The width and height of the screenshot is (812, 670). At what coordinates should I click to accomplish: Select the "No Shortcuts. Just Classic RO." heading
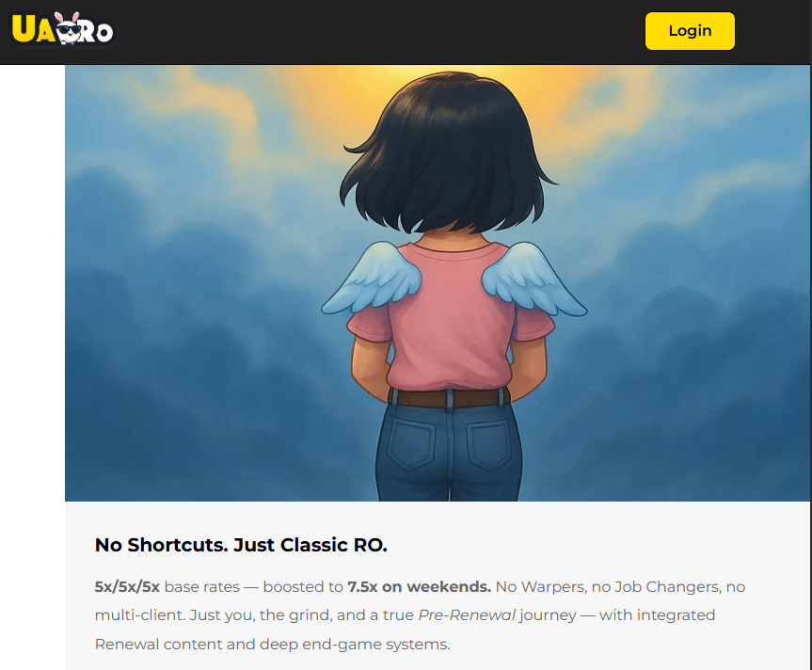tap(241, 545)
